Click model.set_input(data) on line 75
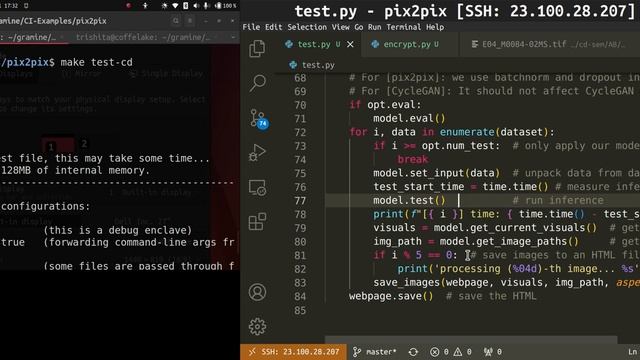Image resolution: width=640 pixels, height=360 pixels. 436,173
